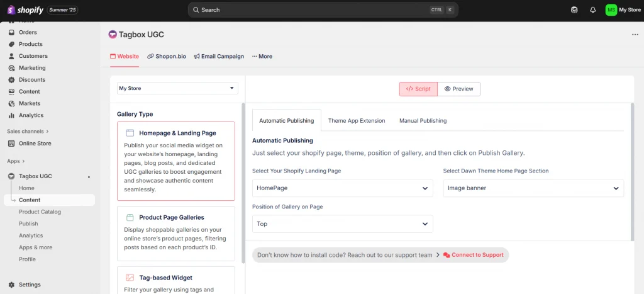The image size is (644, 294).
Task: Switch to the Theme App Extension tab
Action: [357, 120]
